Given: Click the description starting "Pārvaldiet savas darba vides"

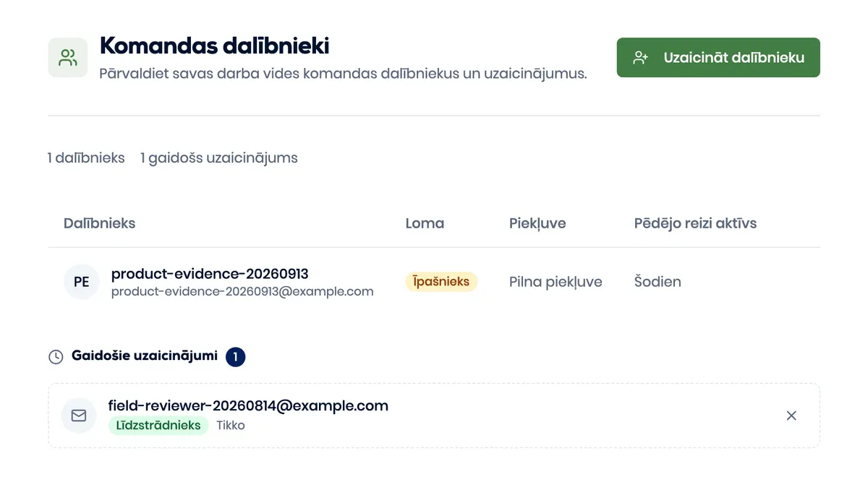Looking at the screenshot, I should pyautogui.click(x=343, y=74).
